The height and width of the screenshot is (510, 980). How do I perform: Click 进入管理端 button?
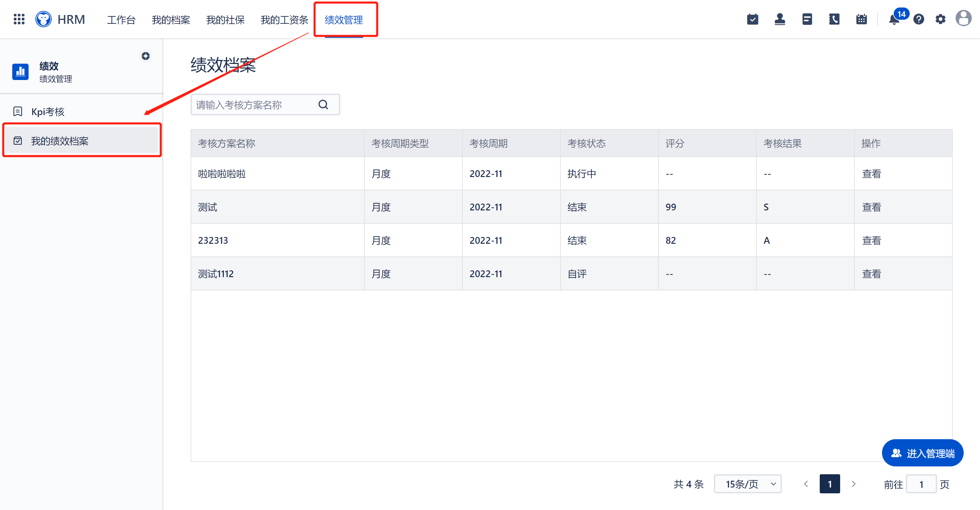click(922, 453)
